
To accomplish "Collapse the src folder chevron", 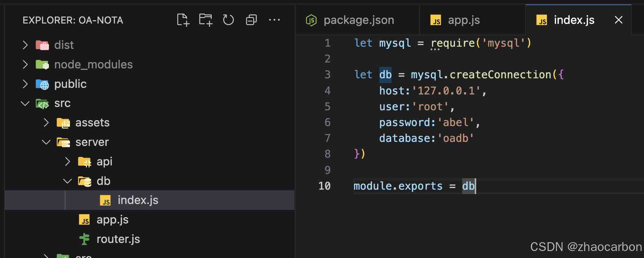I will tap(25, 104).
